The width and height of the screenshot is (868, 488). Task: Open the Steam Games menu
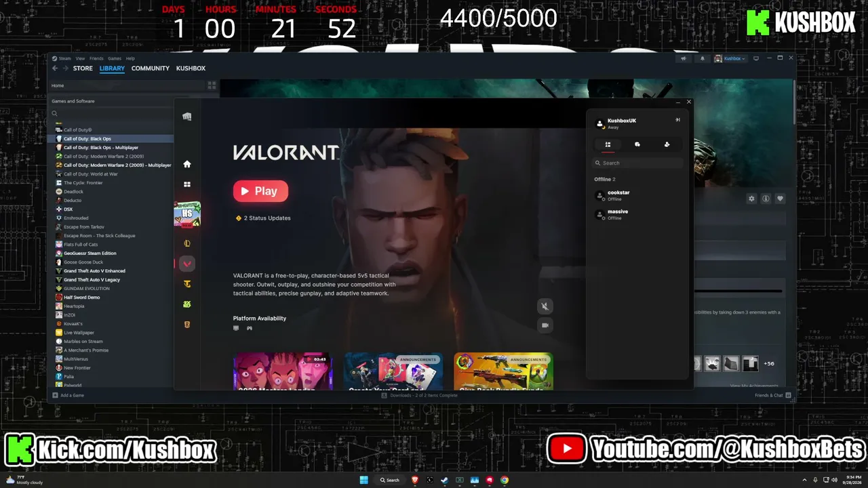point(115,58)
